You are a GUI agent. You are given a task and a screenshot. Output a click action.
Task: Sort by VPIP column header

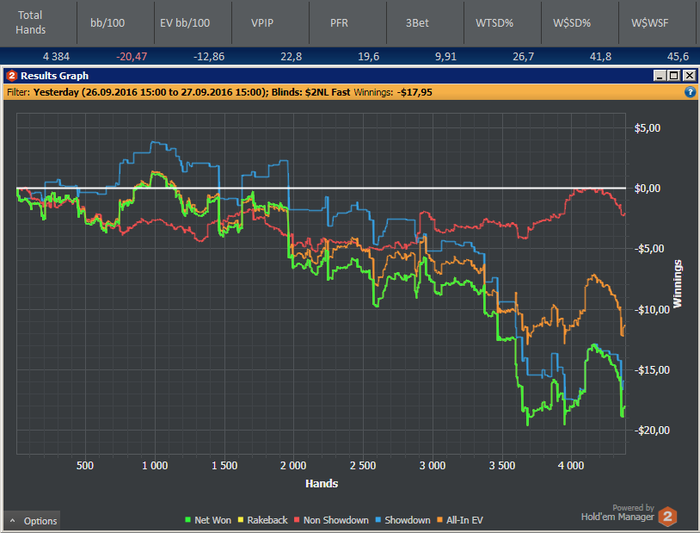click(x=262, y=23)
